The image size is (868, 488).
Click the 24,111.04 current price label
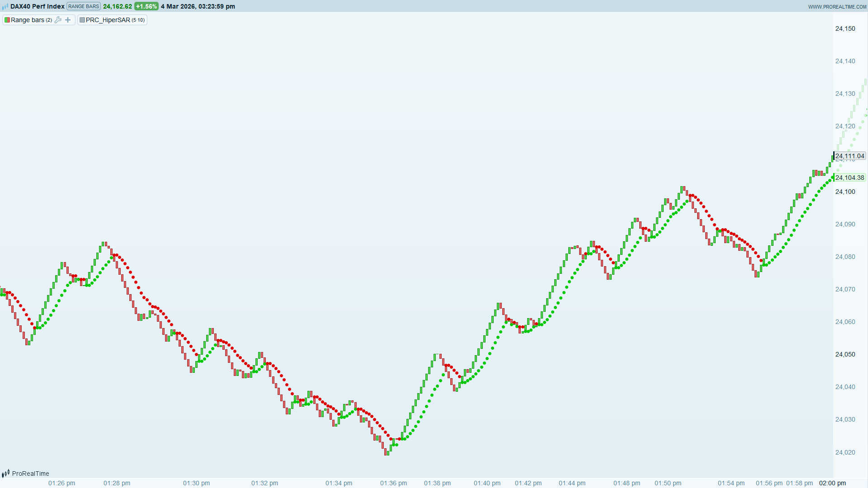click(849, 156)
